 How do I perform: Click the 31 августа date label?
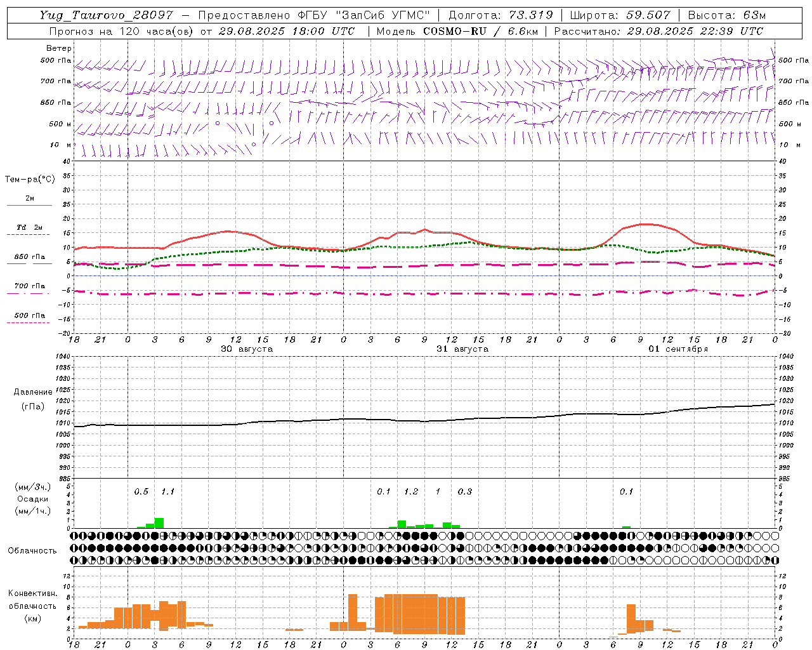pos(462,349)
